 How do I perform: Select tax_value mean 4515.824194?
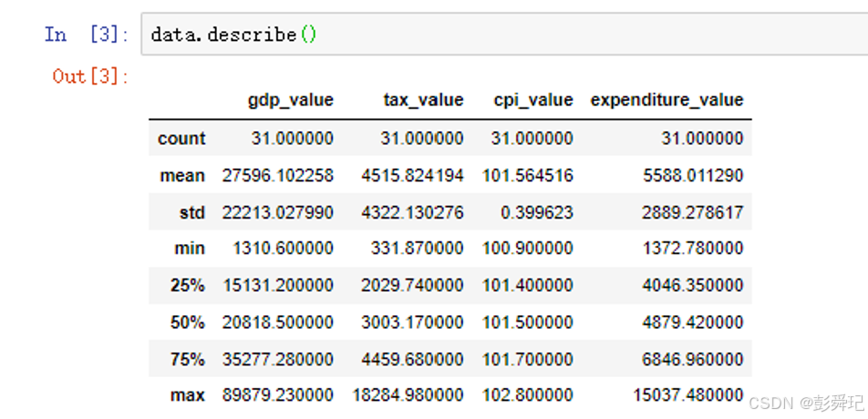tap(413, 176)
